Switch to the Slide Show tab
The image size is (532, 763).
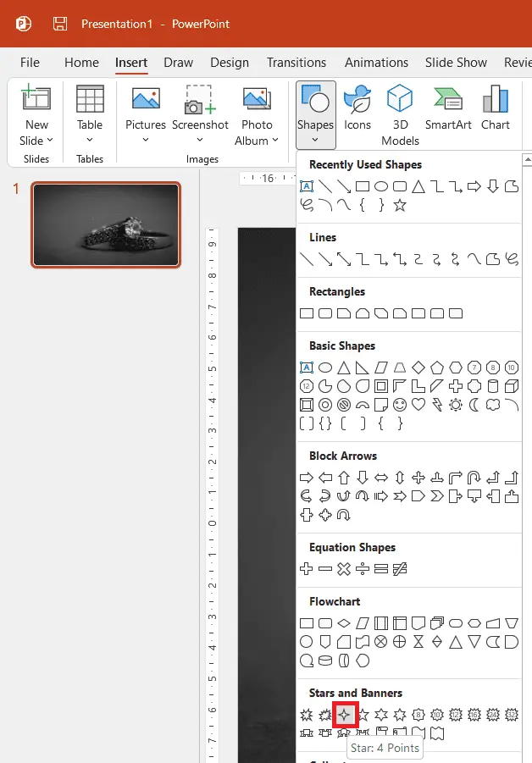(x=456, y=63)
